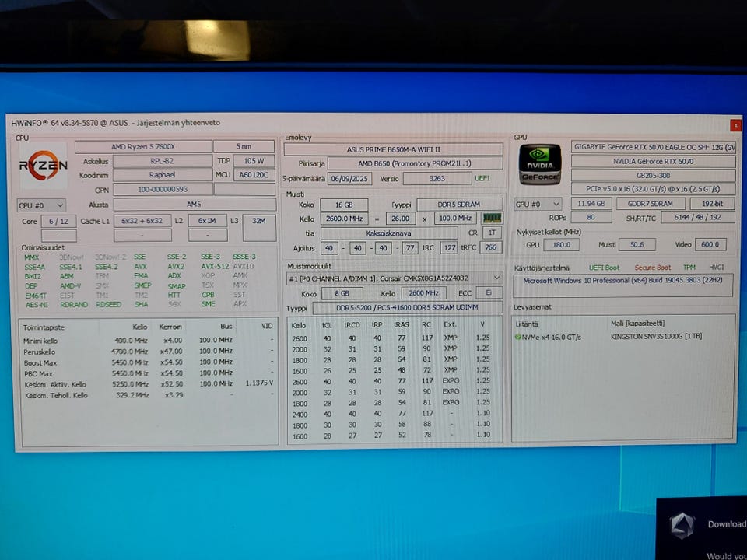Click the GIGABYTE GeForce RTX 5070 field

[x=652, y=146]
